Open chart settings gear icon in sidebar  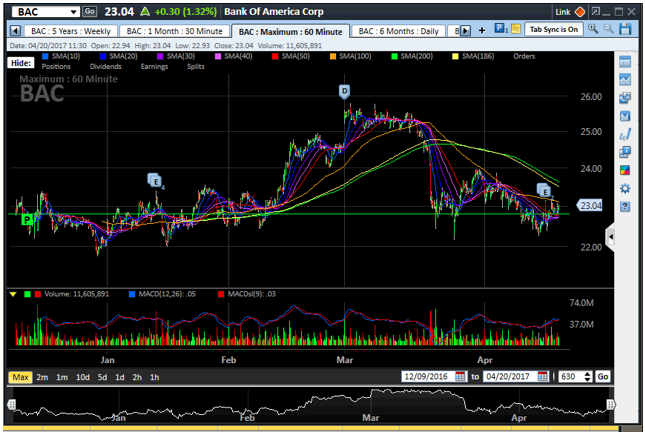pyautogui.click(x=625, y=188)
